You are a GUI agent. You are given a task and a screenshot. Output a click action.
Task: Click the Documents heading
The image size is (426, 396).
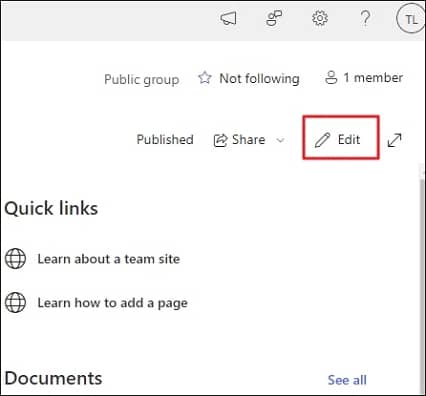[53, 378]
